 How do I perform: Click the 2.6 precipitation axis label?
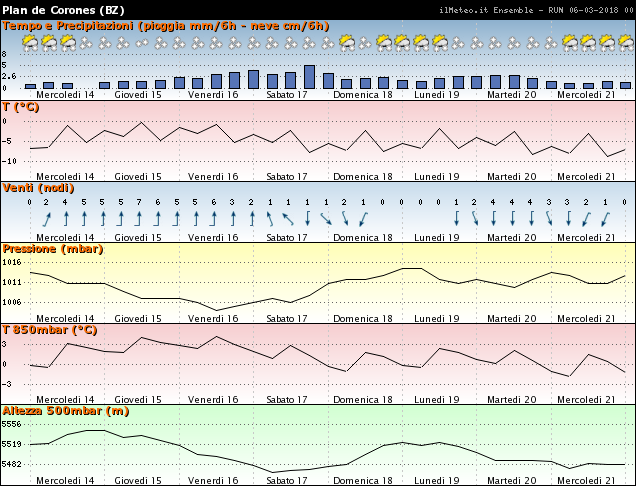point(9,76)
